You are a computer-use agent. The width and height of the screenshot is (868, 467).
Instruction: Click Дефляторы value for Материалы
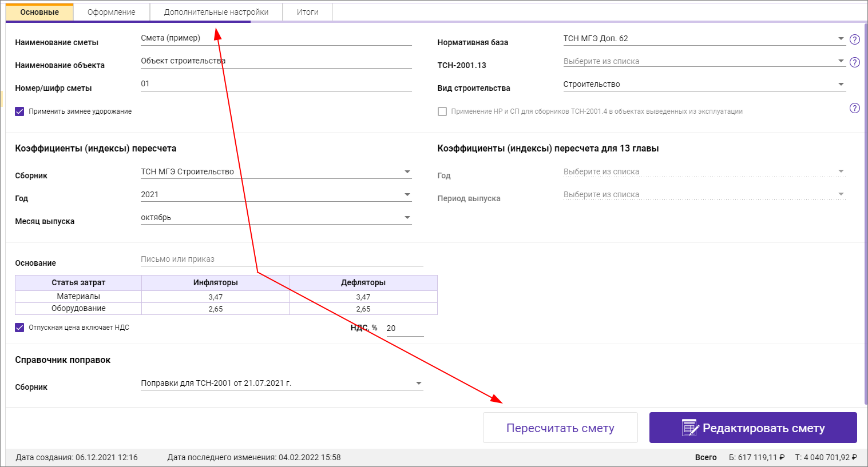click(x=363, y=297)
